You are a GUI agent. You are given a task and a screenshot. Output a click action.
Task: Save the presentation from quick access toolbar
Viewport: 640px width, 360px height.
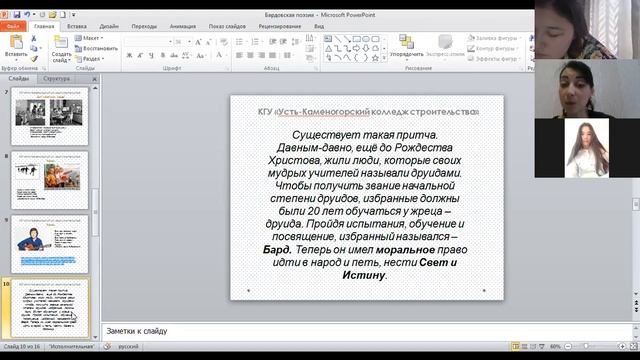tap(17, 15)
